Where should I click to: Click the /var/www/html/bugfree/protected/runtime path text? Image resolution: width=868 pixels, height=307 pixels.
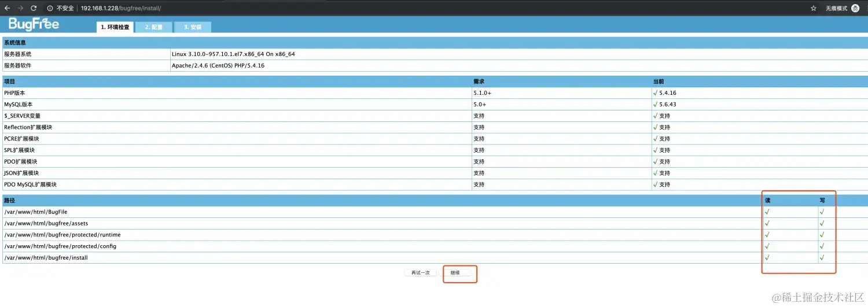tap(62, 235)
